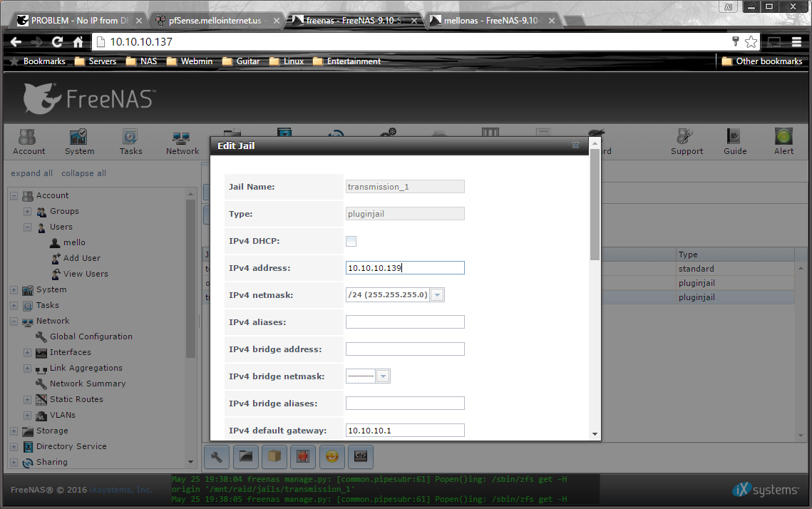Collapse the Network tree node
Screen dimensions: 812x509
[x=14, y=321]
